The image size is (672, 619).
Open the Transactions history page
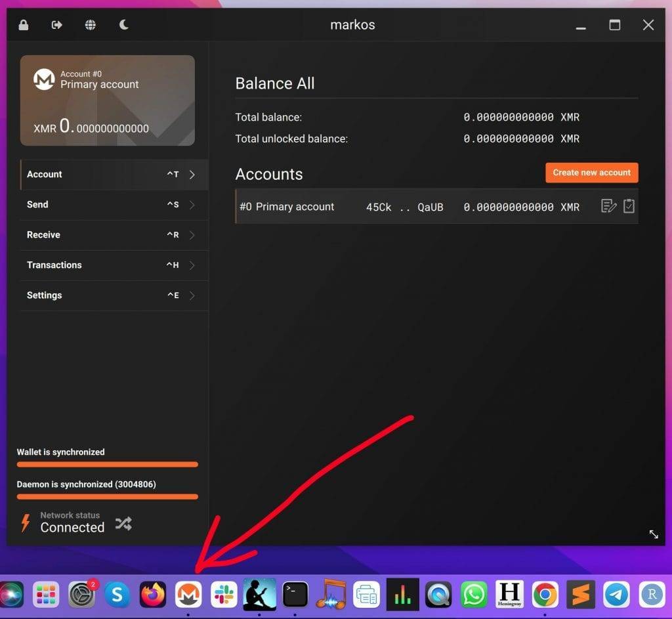pyautogui.click(x=114, y=265)
